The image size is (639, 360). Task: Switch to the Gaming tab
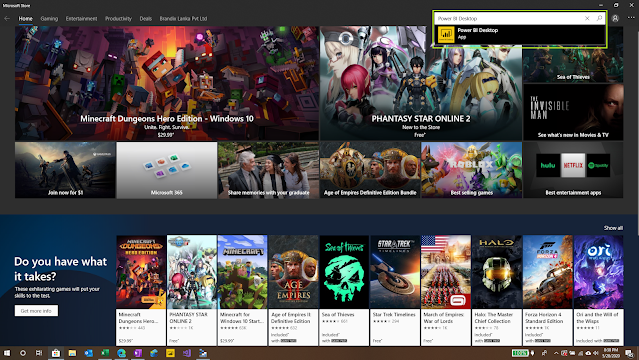(49, 18)
